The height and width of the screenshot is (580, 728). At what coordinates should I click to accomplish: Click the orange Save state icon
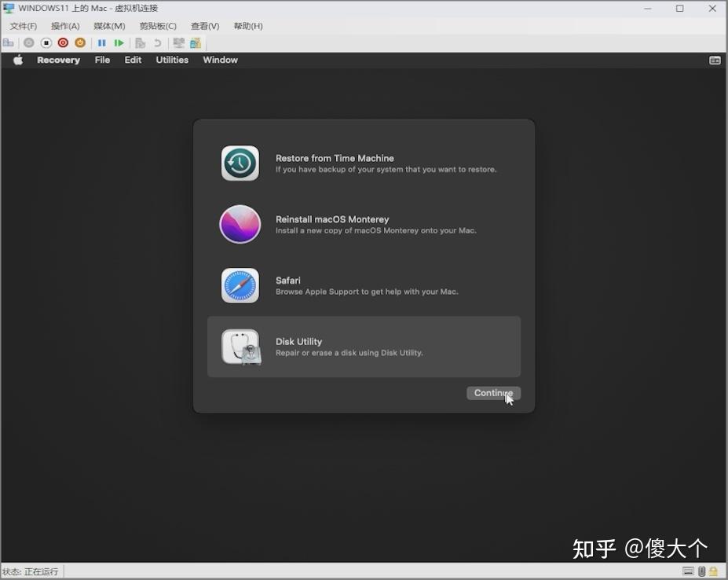click(80, 42)
